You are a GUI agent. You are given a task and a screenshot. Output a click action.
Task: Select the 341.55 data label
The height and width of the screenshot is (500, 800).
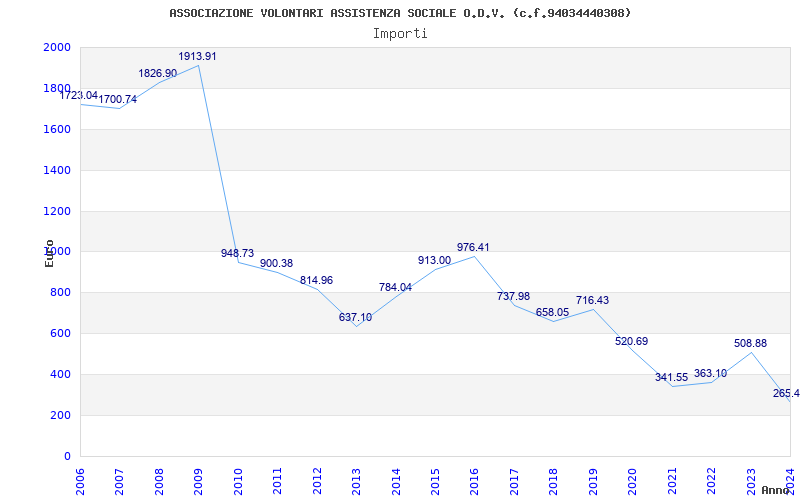pyautogui.click(x=672, y=378)
